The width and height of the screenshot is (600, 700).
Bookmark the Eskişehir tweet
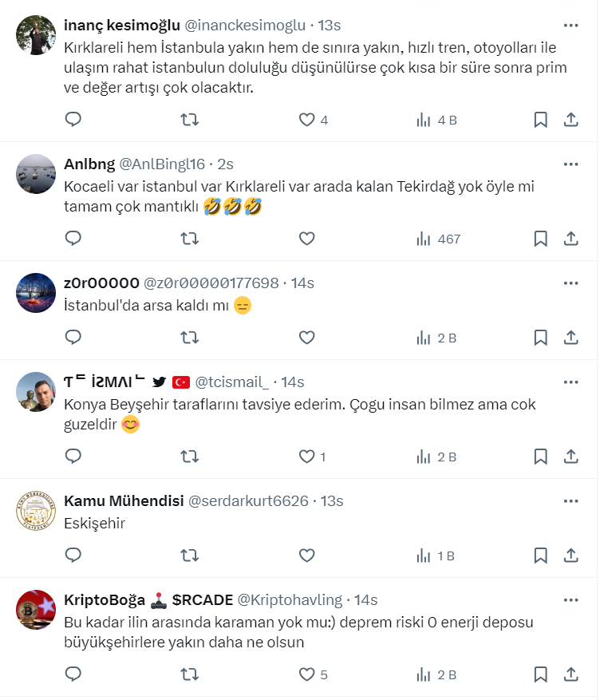(540, 555)
